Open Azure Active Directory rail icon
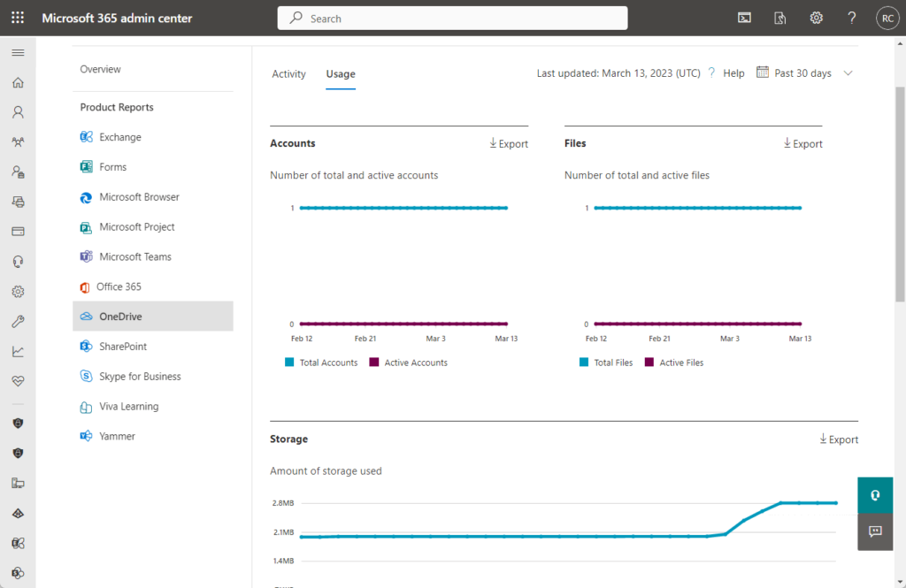The width and height of the screenshot is (906, 588). tap(18, 514)
